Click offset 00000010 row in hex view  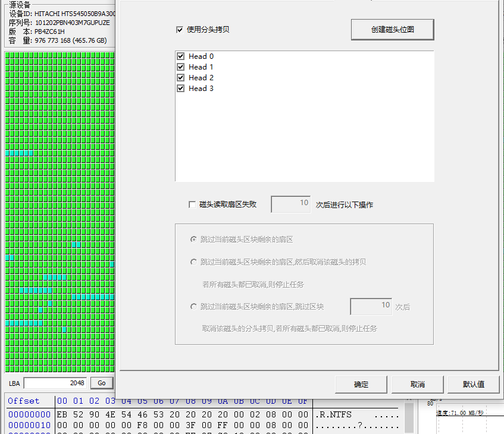coord(202,425)
